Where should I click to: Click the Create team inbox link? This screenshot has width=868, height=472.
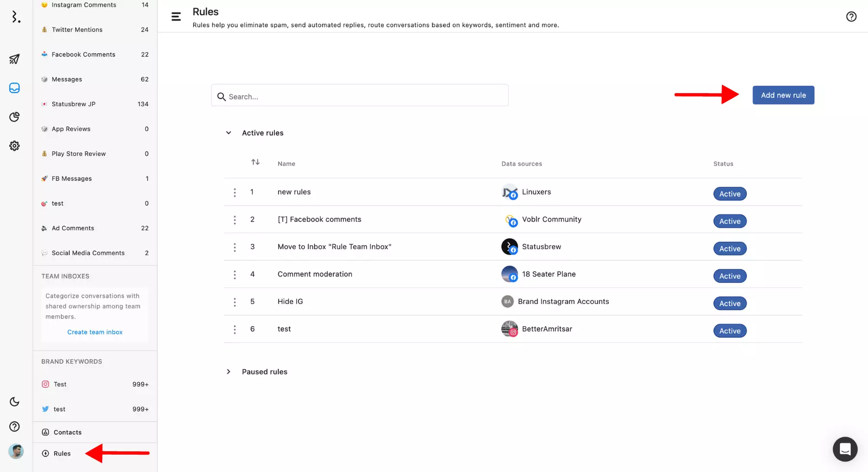tap(95, 332)
